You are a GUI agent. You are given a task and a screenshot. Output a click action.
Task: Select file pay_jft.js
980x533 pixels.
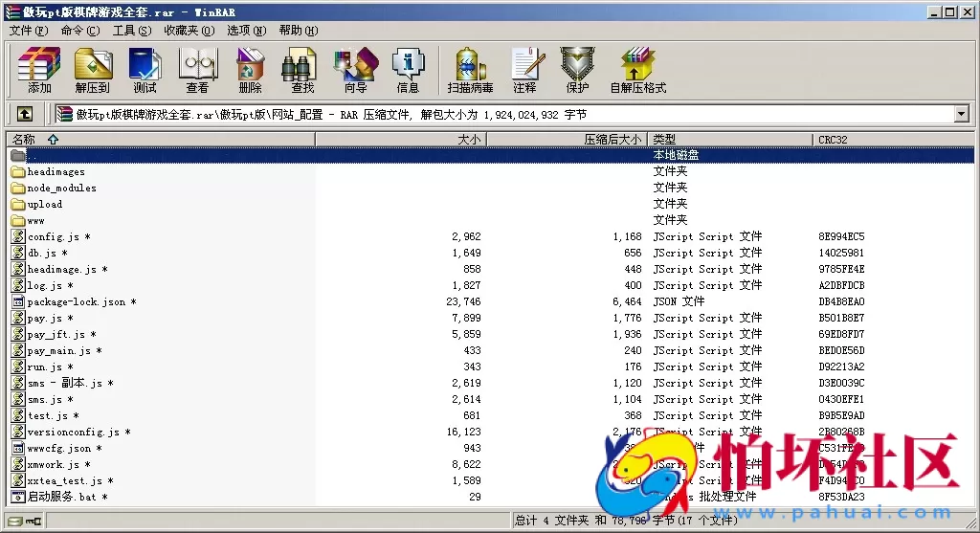click(56, 334)
